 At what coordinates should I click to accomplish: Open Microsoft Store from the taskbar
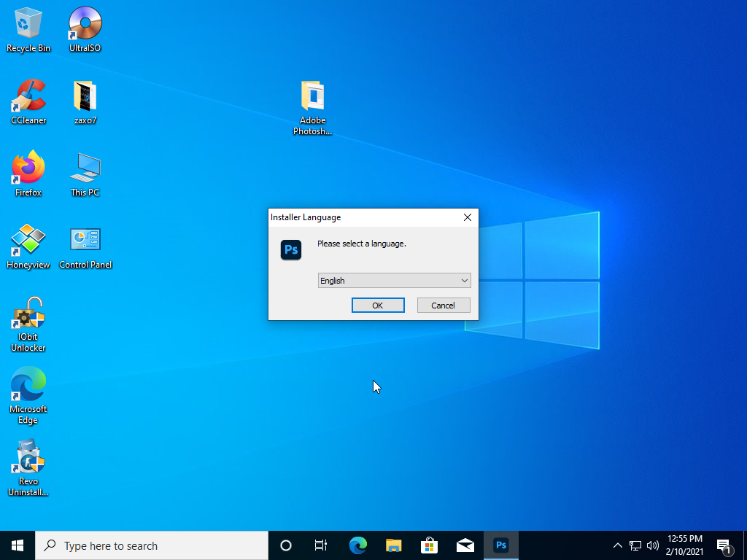[x=429, y=545]
